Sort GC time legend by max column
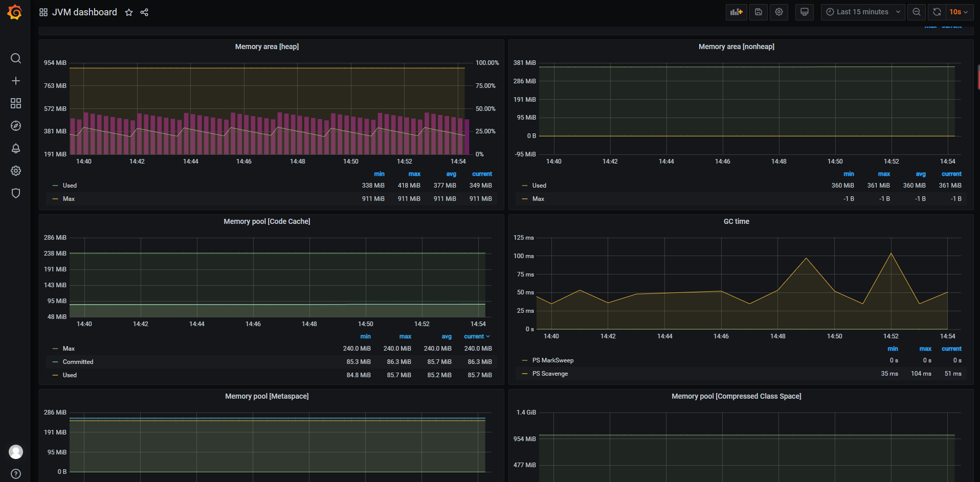Image resolution: width=980 pixels, height=482 pixels. coord(925,349)
